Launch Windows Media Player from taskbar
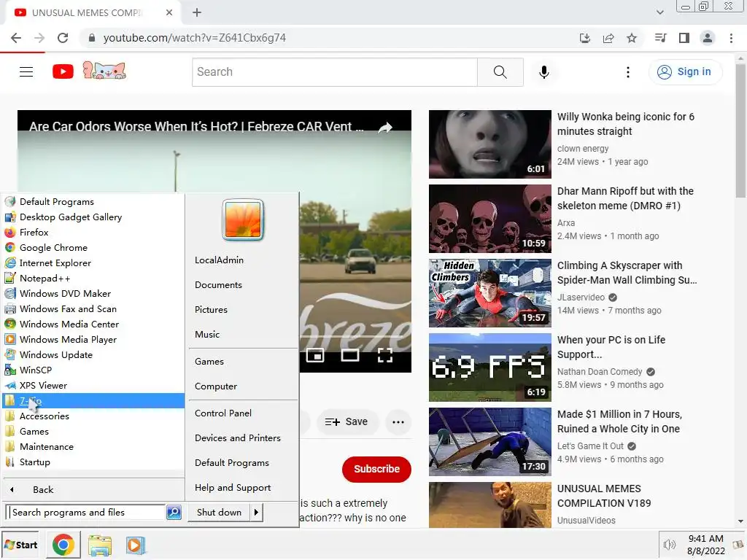Image resolution: width=747 pixels, height=560 pixels. click(x=135, y=545)
